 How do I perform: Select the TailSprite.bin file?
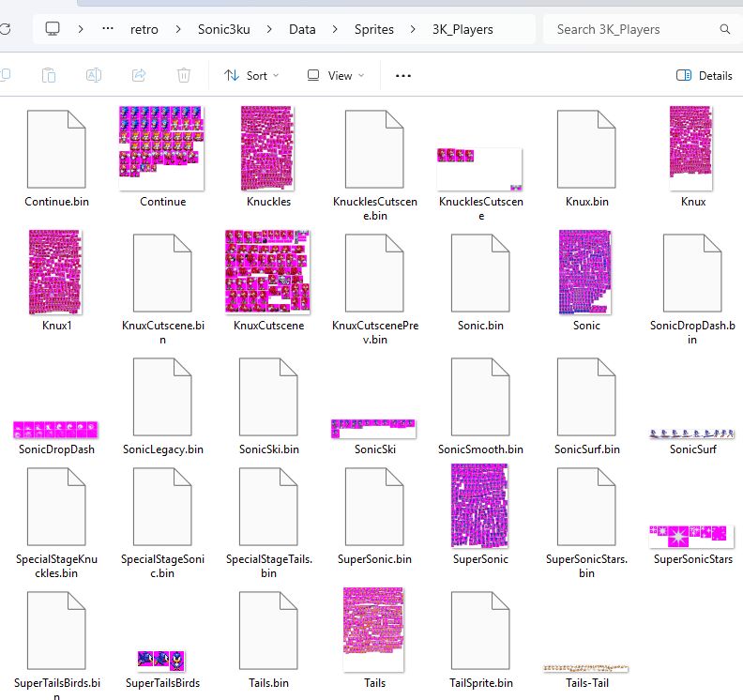(x=481, y=639)
